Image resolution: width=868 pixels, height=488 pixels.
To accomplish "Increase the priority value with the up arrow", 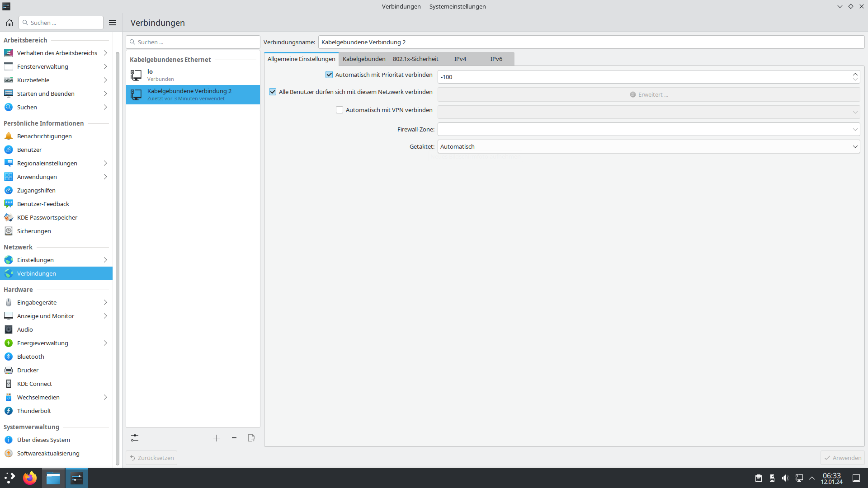I will [855, 74].
